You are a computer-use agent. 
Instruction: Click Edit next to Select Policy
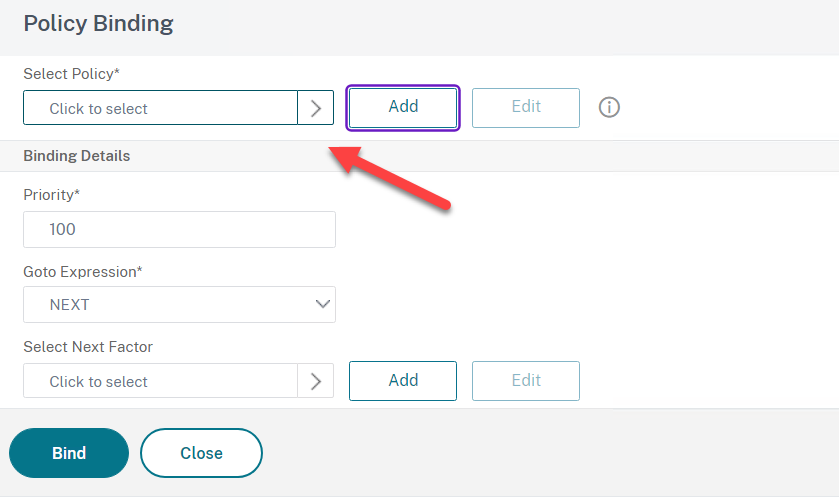coord(526,108)
